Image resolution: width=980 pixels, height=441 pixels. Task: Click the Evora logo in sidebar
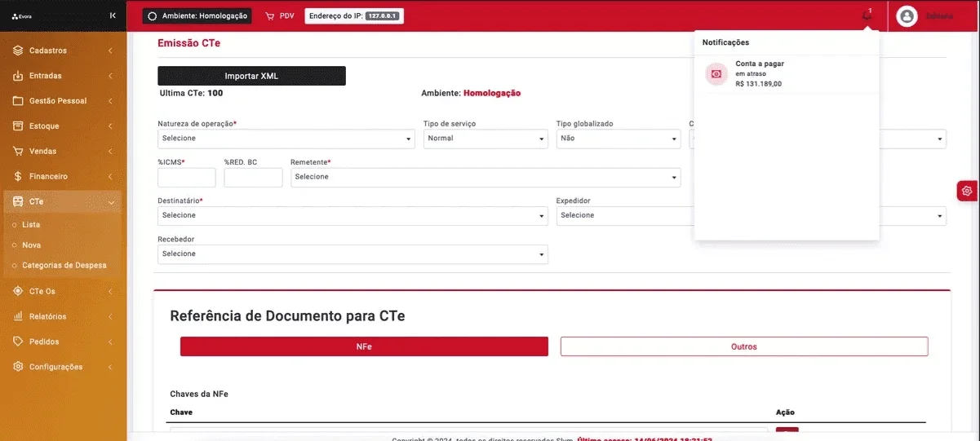(22, 15)
